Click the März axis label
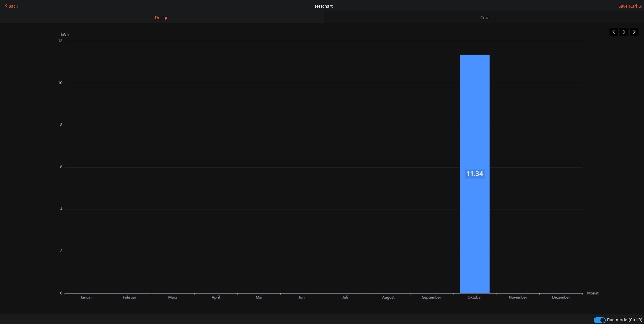644x324 pixels. 172,297
